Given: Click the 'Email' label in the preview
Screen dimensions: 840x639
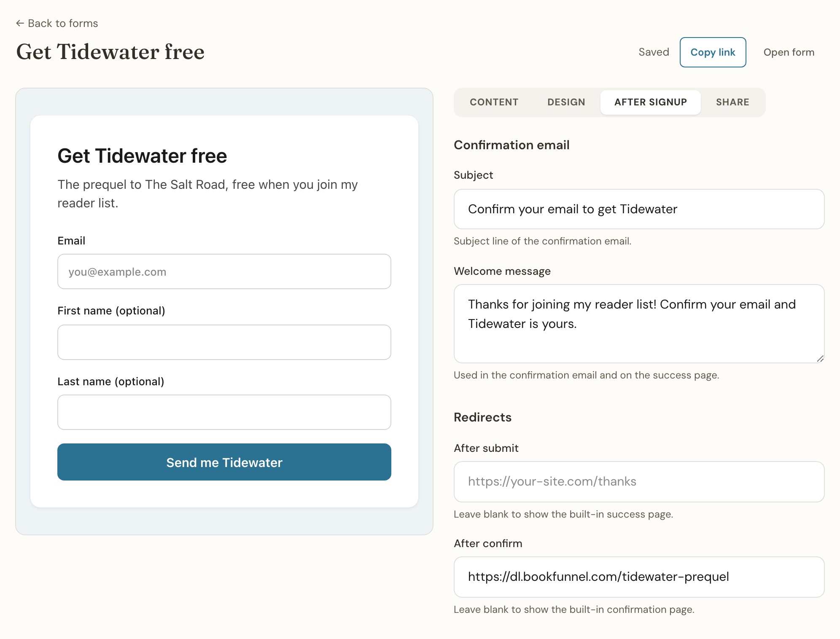Looking at the screenshot, I should [x=71, y=241].
